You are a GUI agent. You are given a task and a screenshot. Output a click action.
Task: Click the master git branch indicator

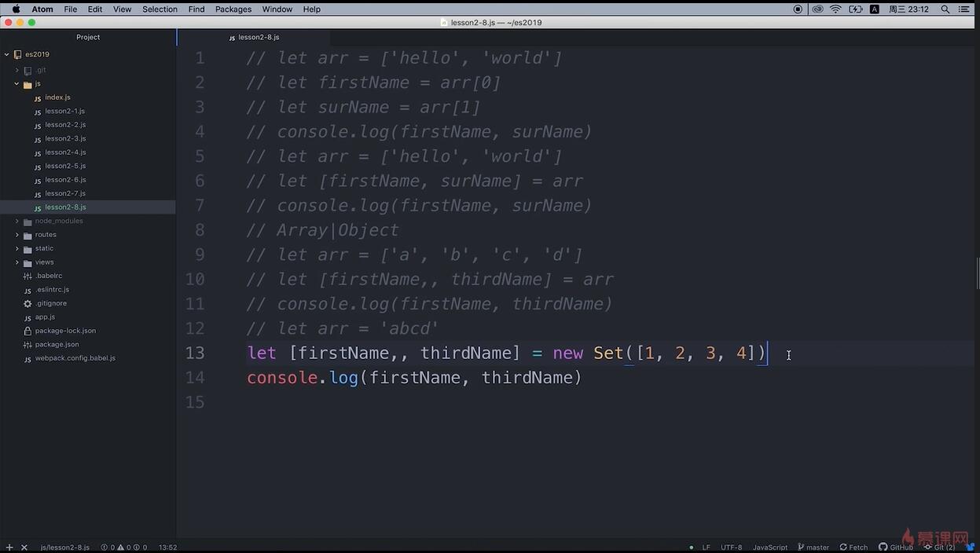pos(813,548)
